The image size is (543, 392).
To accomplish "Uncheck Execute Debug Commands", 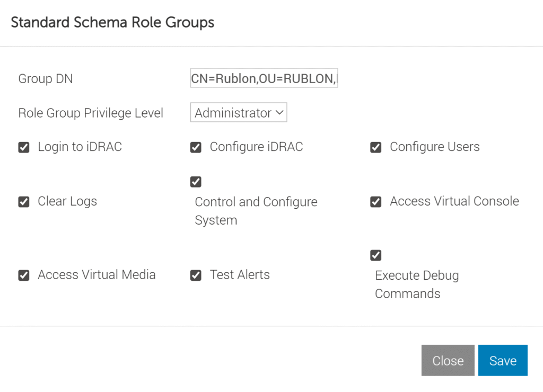I will point(375,255).
